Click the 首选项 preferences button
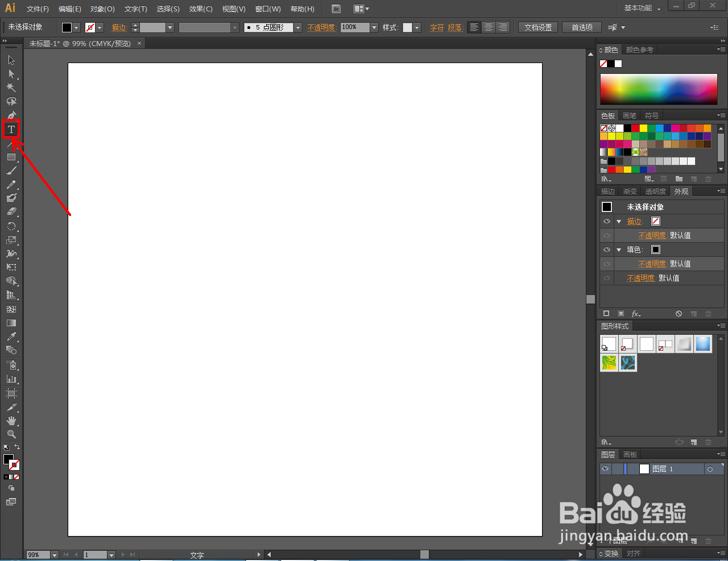The height and width of the screenshot is (561, 728). click(582, 27)
